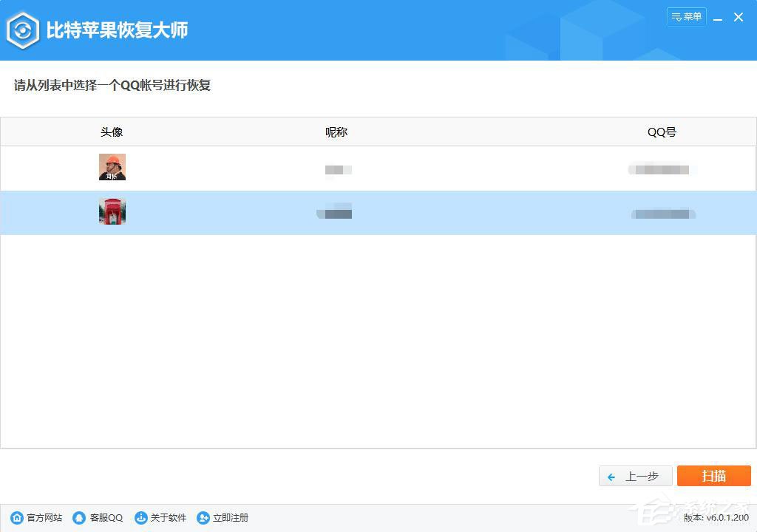
Task: Open the 官方网站 official website link
Action: pyautogui.click(x=35, y=518)
